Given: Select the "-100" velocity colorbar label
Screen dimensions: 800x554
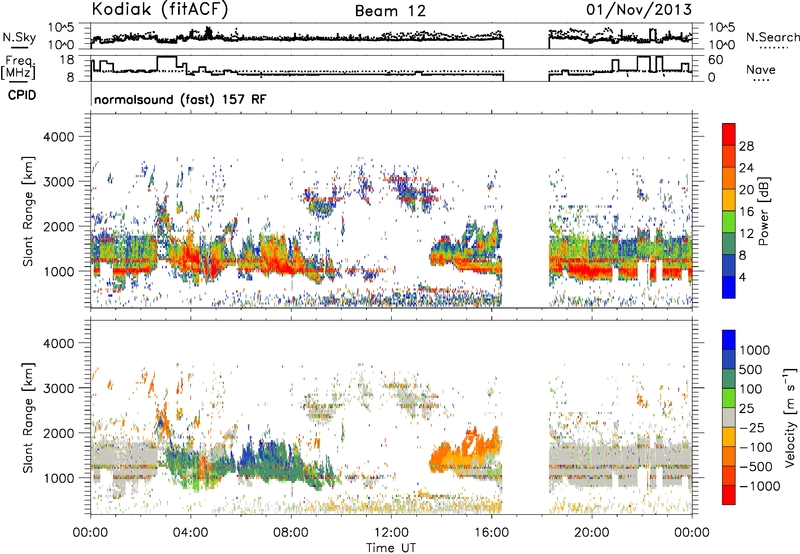Looking at the screenshot, I should click(755, 447).
